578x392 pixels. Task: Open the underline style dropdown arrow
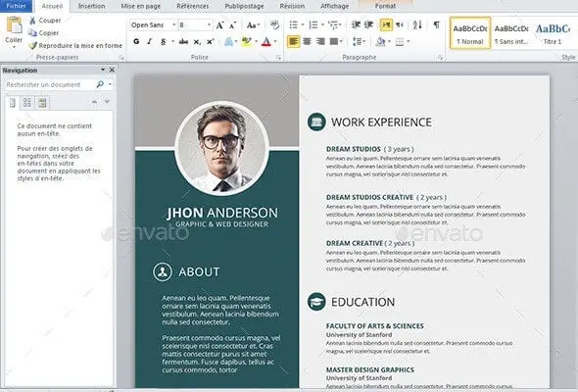(x=172, y=42)
